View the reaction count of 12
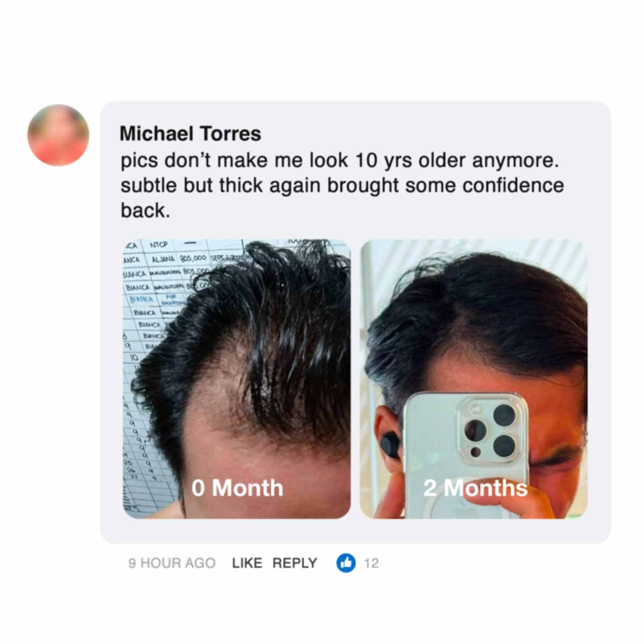 pos(371,563)
